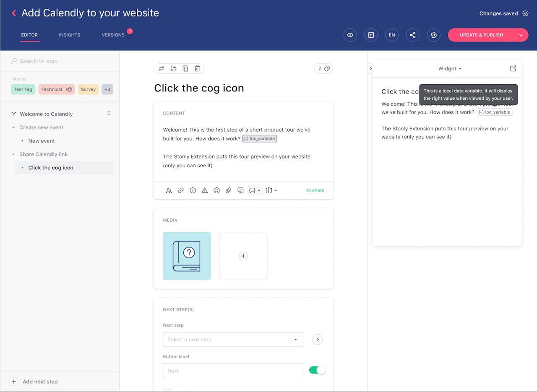
Task: Open the Select a next step dropdown
Action: tap(233, 340)
